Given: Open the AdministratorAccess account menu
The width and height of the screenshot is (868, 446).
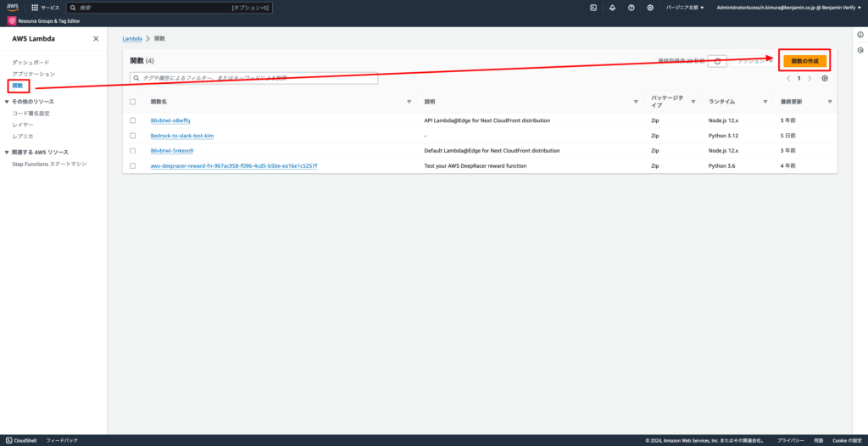Looking at the screenshot, I should tap(786, 8).
